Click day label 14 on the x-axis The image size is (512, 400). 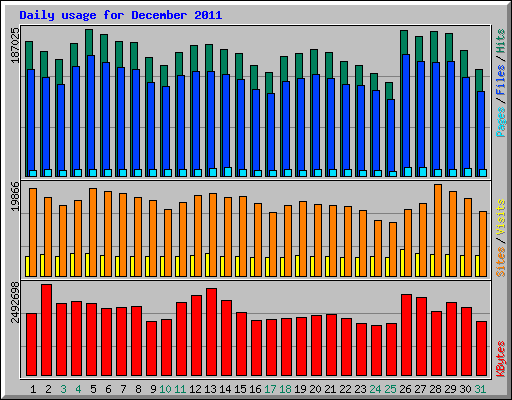click(x=225, y=389)
